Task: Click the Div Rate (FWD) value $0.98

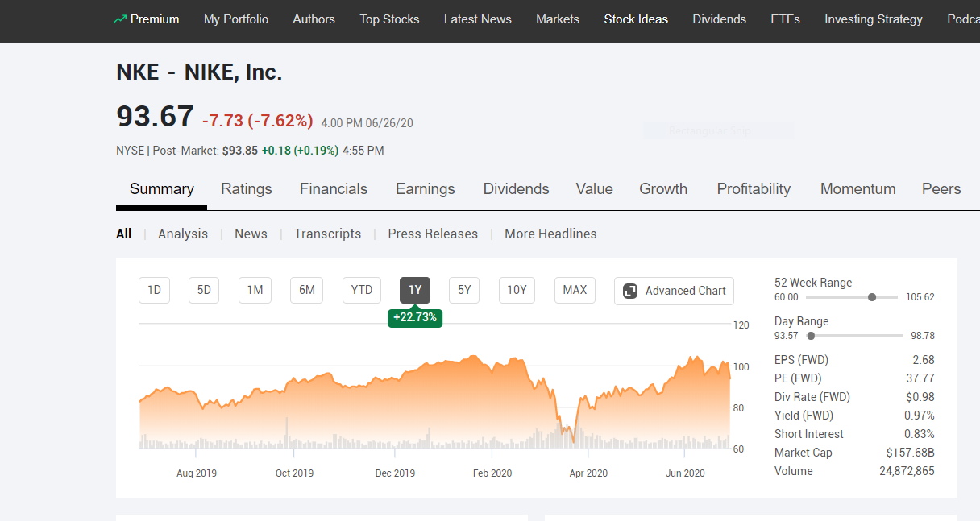Action: click(920, 397)
